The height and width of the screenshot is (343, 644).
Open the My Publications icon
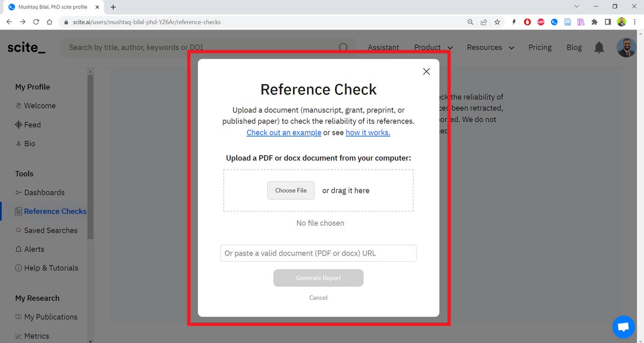18,317
